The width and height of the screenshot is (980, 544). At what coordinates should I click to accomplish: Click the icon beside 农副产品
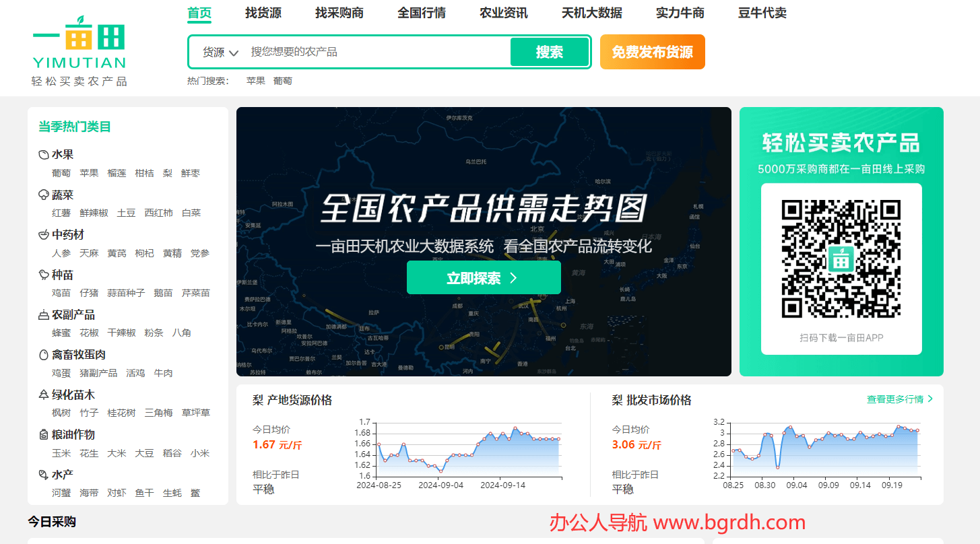click(44, 315)
